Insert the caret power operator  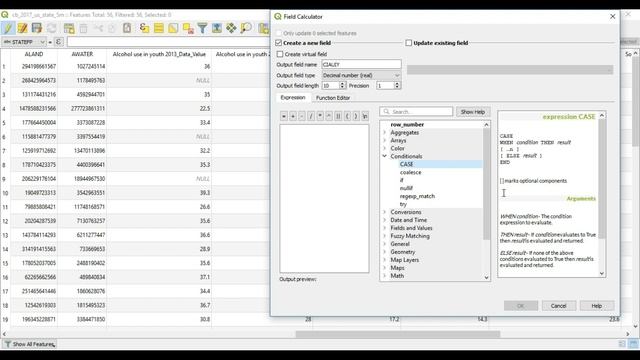pyautogui.click(x=329, y=116)
